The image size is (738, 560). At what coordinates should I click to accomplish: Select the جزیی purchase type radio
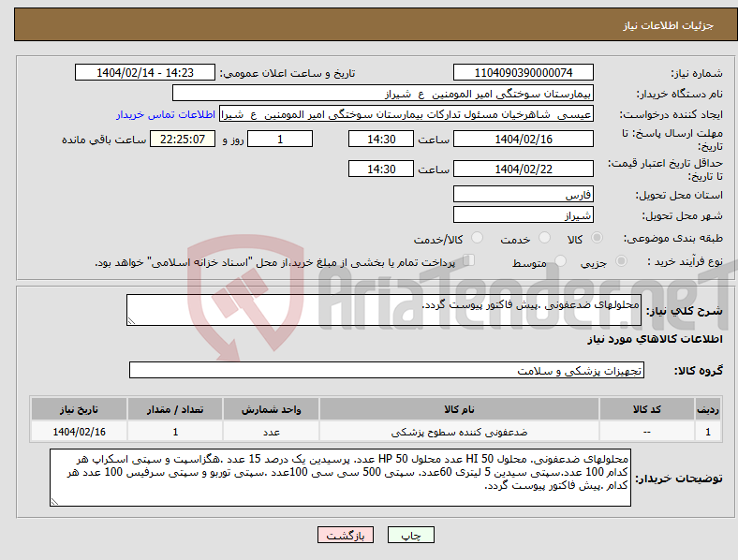(621, 260)
